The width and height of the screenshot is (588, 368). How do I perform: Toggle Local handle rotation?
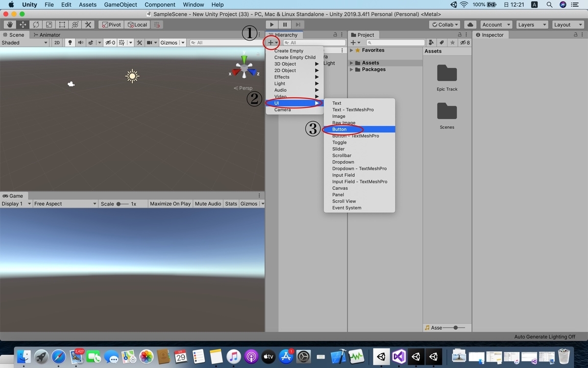point(137,25)
